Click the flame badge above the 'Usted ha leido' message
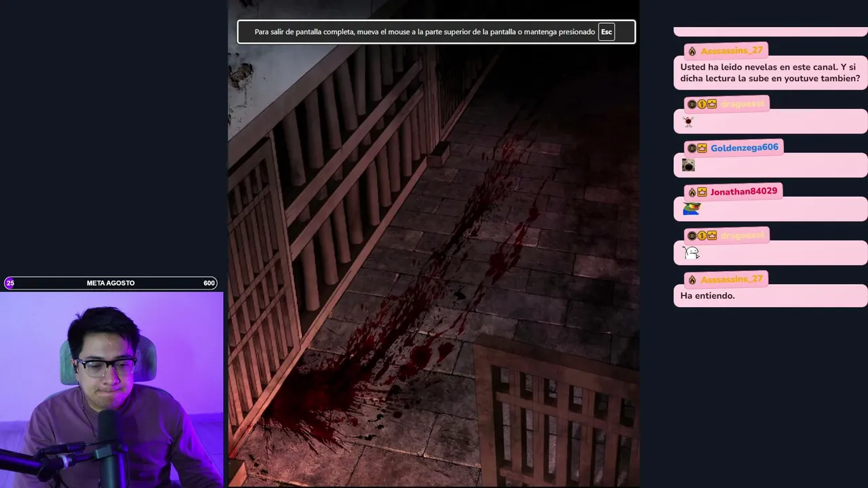Viewport: 868px width, 488px height. pyautogui.click(x=692, y=52)
